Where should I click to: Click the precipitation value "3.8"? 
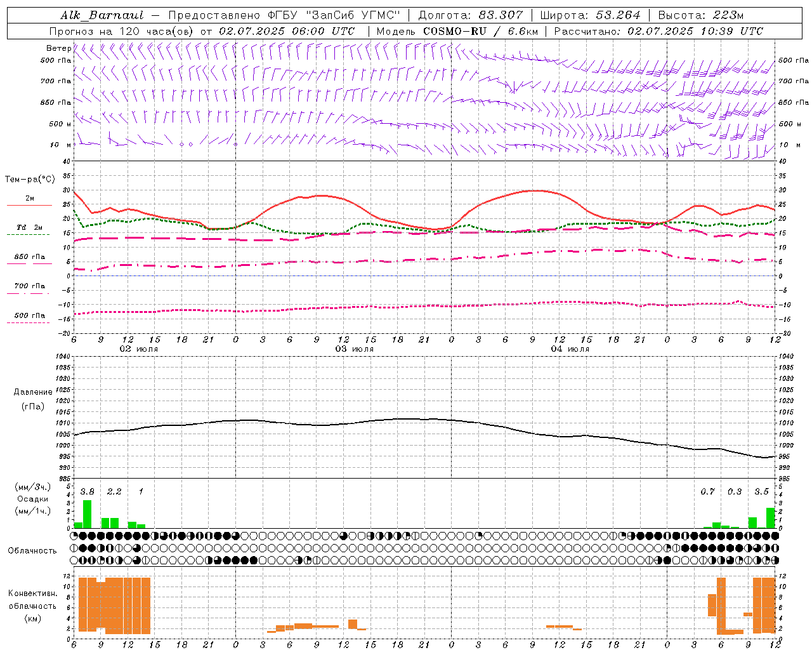pyautogui.click(x=88, y=491)
